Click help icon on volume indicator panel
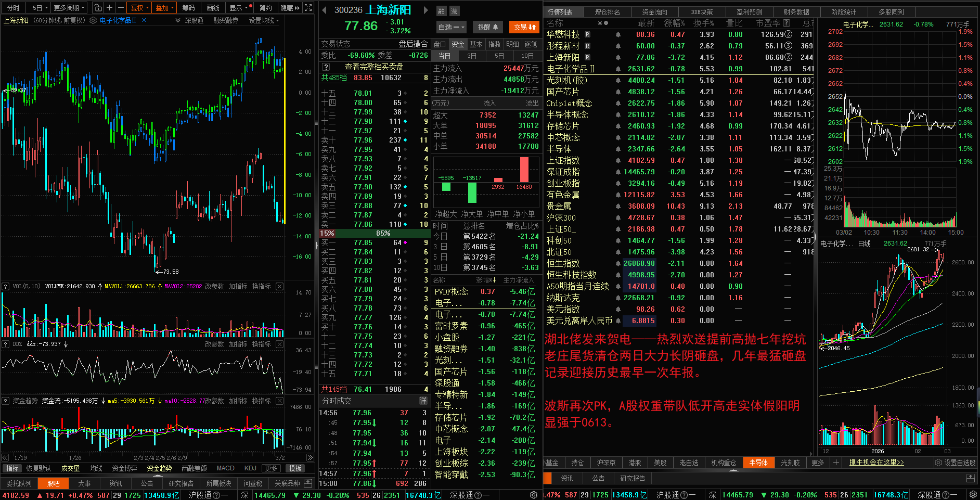 point(6,287)
